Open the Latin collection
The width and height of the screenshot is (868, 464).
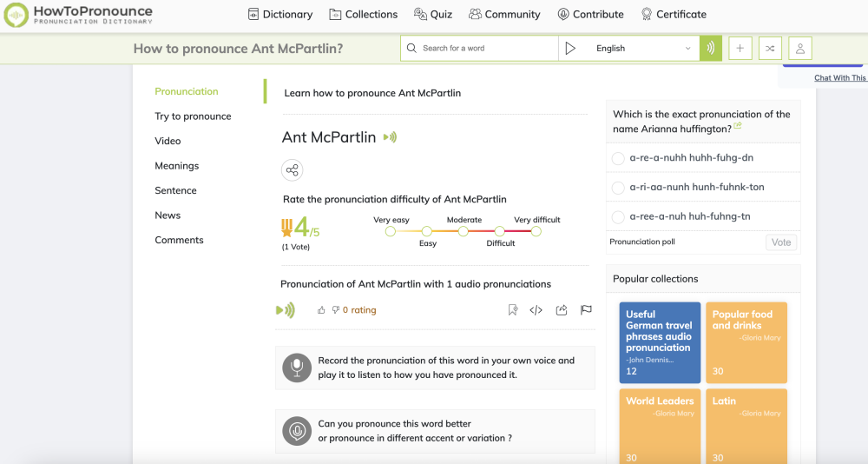pos(746,427)
